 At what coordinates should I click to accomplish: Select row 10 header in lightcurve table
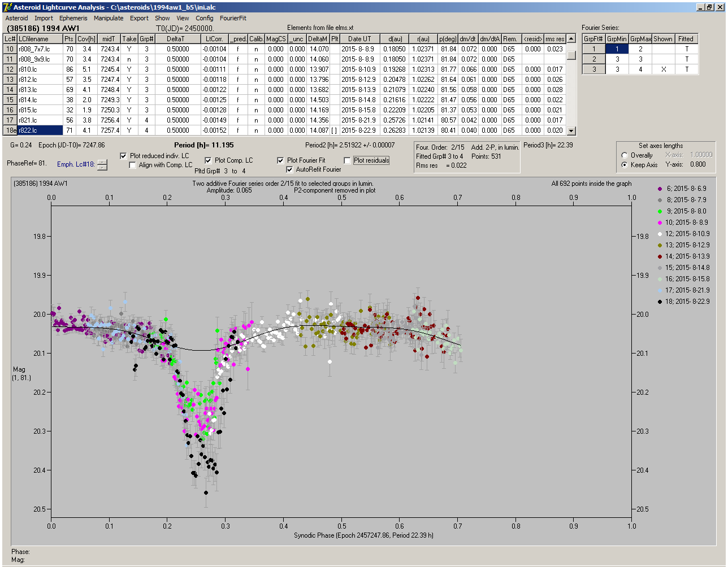(10, 49)
